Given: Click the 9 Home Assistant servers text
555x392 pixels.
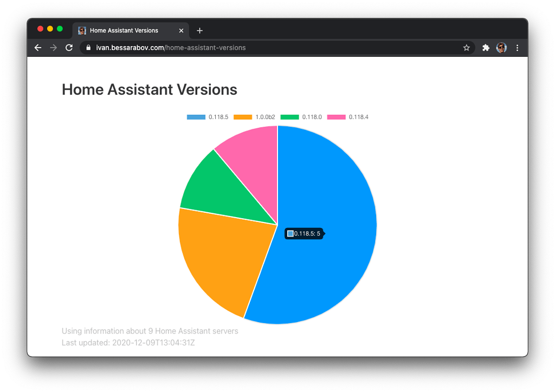Looking at the screenshot, I should coord(150,331).
